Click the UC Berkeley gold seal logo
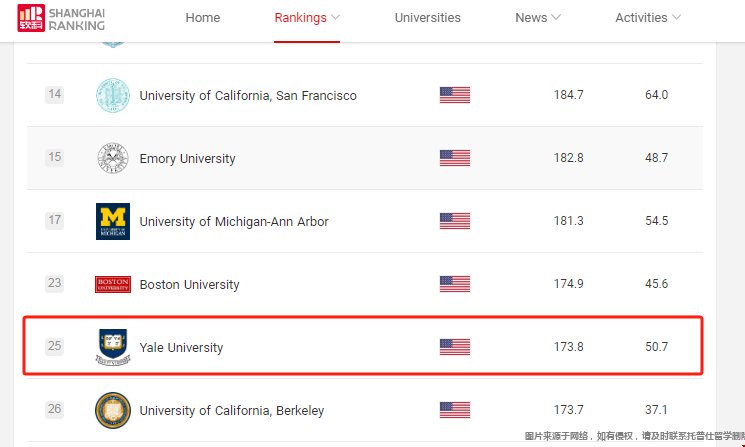 (113, 410)
